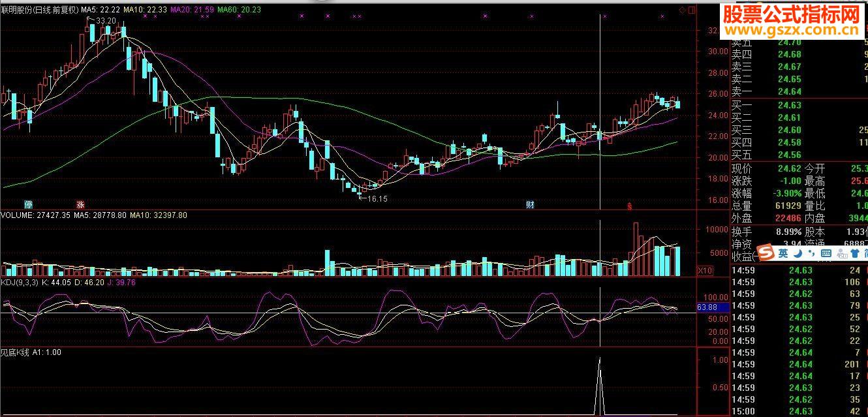Select the MA5: 22.22 indicator label
The image size is (868, 417).
[100, 10]
